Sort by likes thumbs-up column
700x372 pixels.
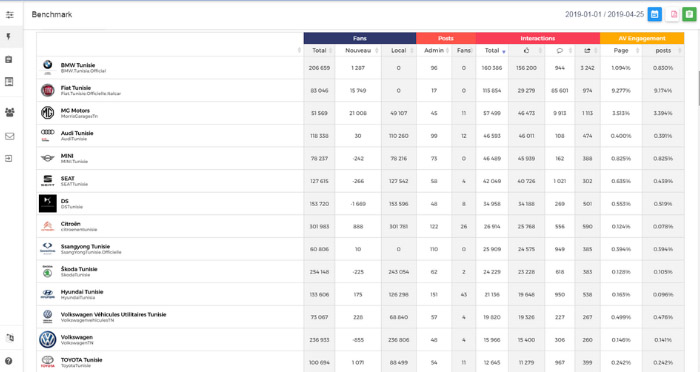526,50
